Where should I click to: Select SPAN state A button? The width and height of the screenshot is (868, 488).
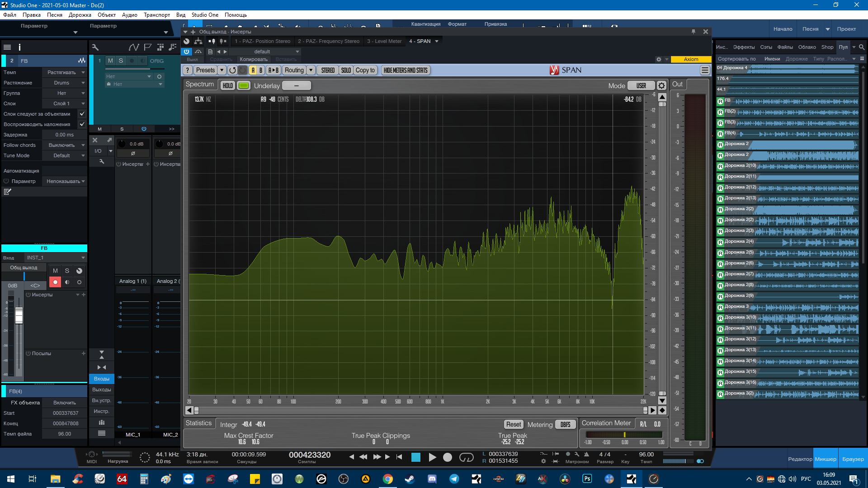tap(253, 70)
